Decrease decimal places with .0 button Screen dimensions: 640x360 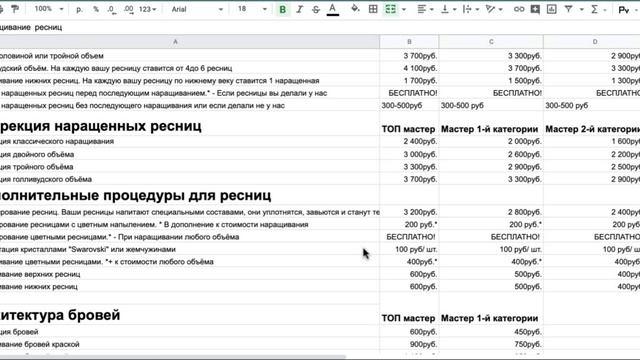[111, 9]
